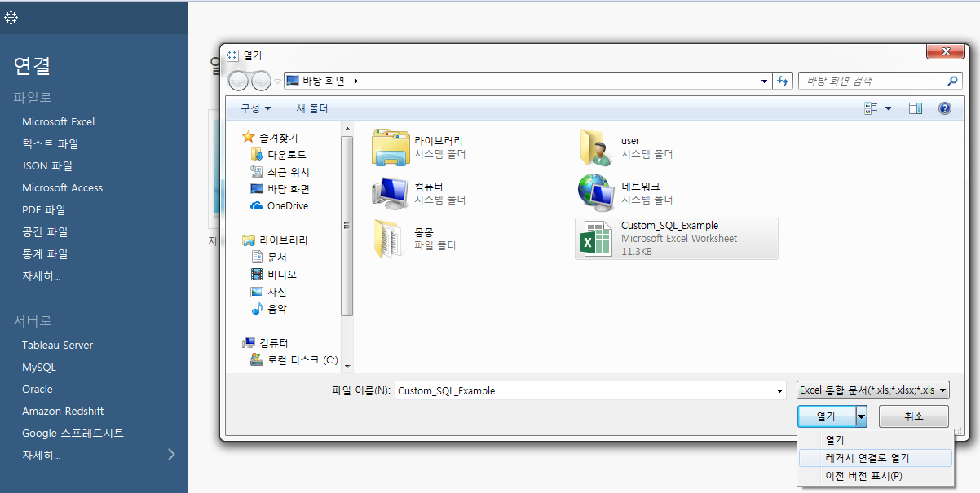
Task: Expand 자세히 arrow under 서버로 section
Action: pyautogui.click(x=171, y=454)
